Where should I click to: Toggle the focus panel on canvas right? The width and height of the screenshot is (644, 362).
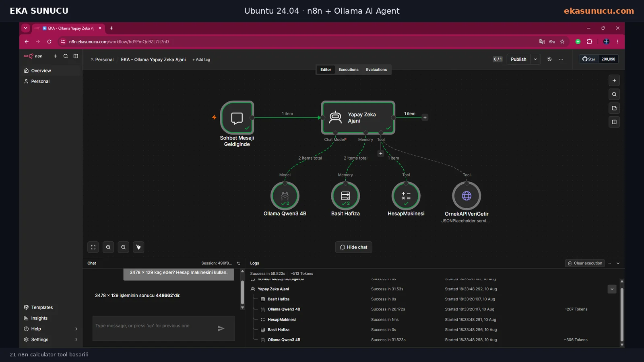tap(614, 122)
